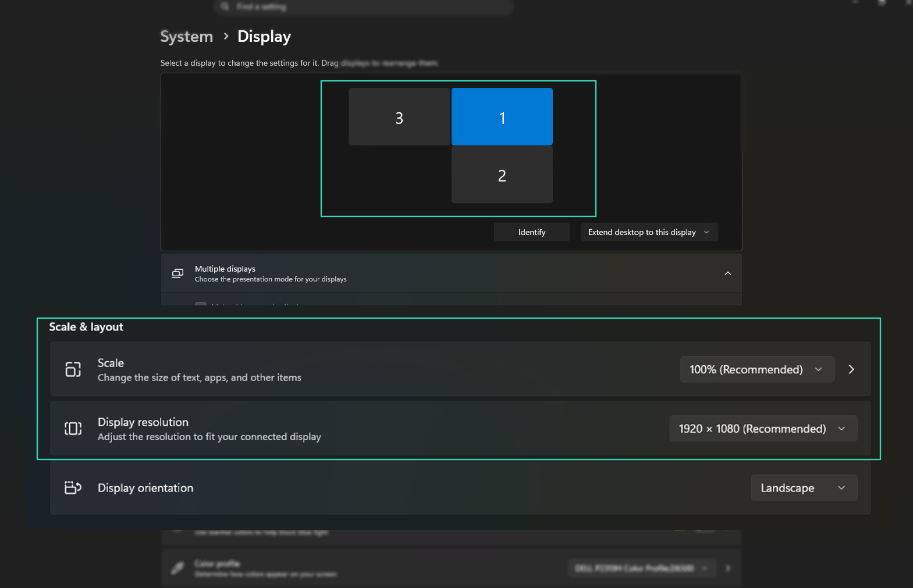
Task: Open the 100% (Recommended) scale dropdown
Action: [x=757, y=369]
